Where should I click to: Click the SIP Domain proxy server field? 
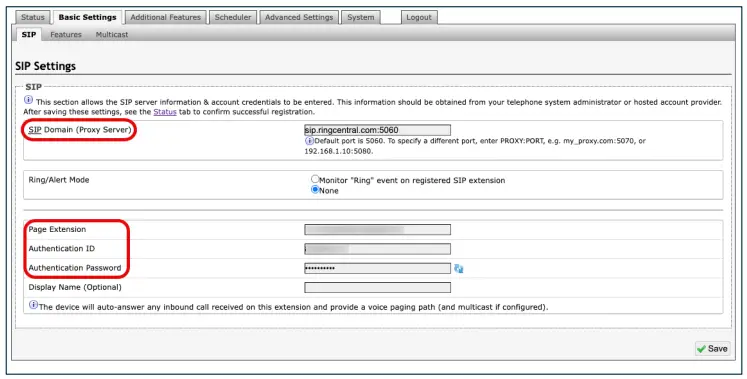point(377,130)
